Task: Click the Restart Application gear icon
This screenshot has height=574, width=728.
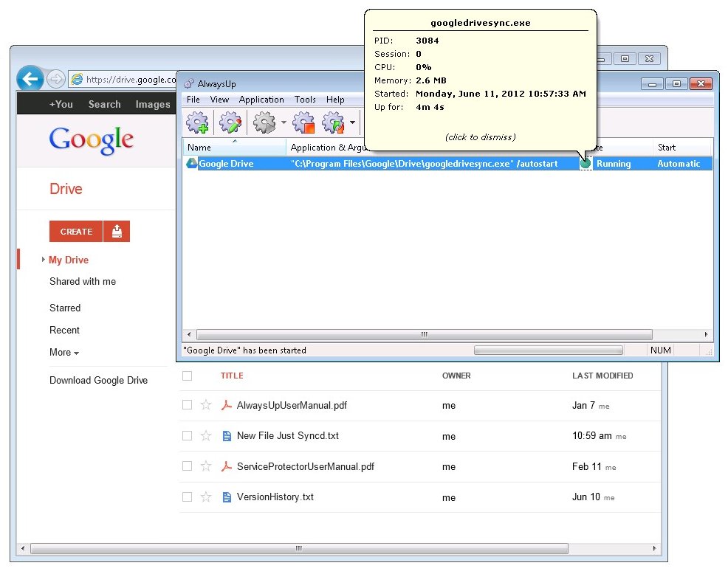Action: point(333,122)
